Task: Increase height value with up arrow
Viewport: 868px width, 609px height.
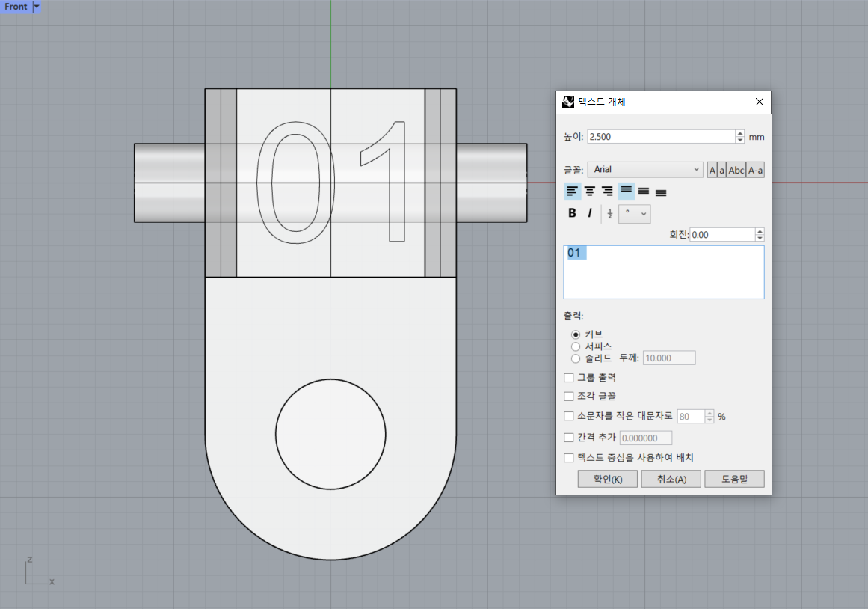Action: point(740,134)
